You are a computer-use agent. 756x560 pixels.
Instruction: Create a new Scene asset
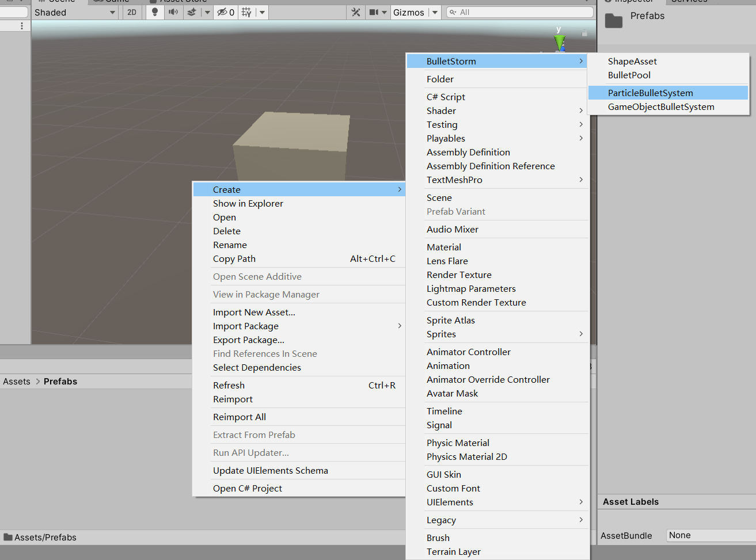tap(497, 197)
